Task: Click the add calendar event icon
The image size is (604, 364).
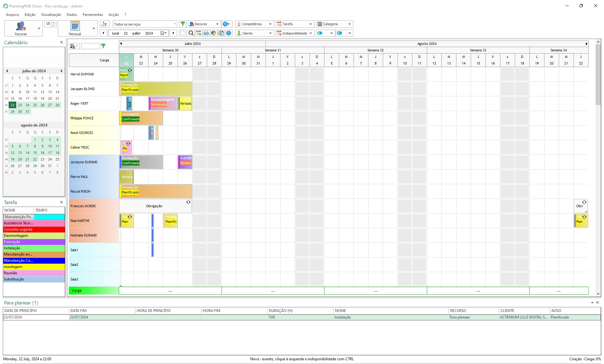Action: (199, 33)
